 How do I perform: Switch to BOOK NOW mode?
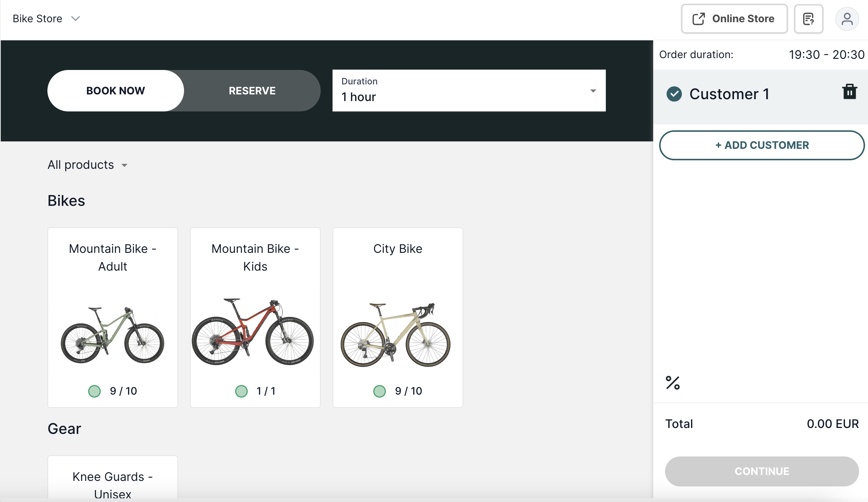(115, 90)
